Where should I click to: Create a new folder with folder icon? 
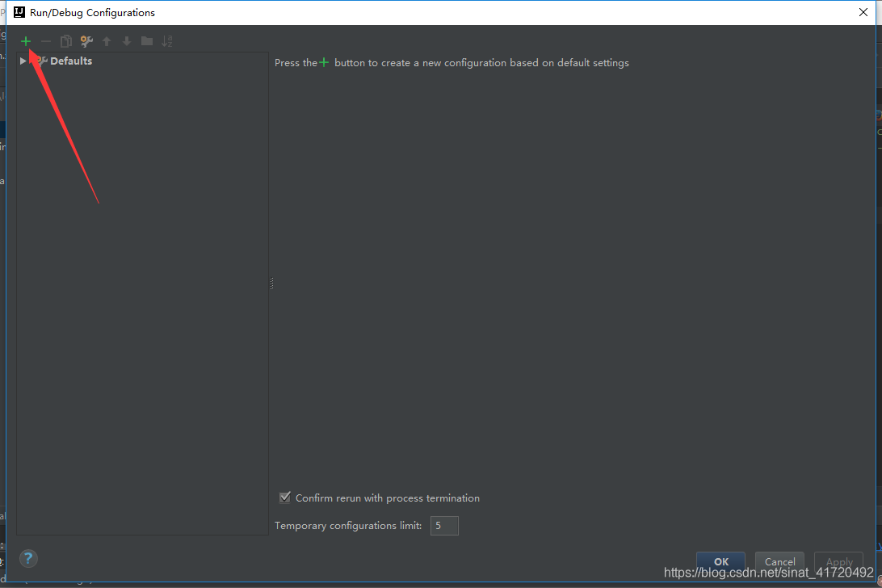click(147, 41)
